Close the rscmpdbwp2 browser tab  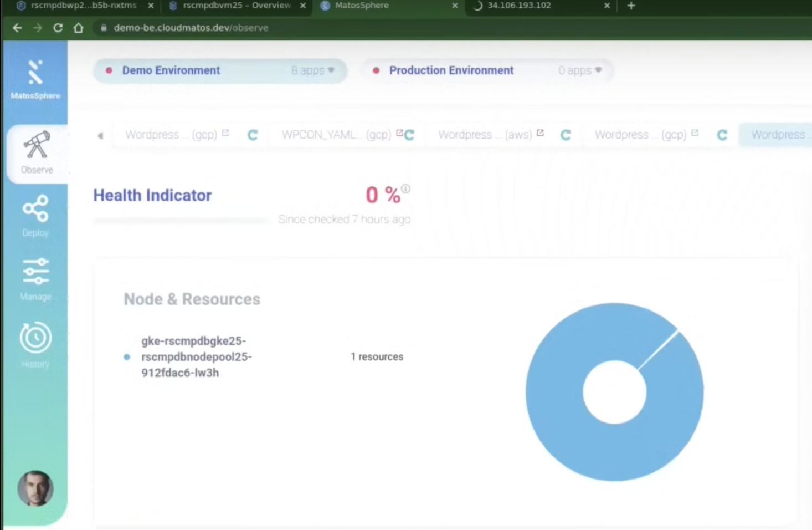pyautogui.click(x=151, y=6)
